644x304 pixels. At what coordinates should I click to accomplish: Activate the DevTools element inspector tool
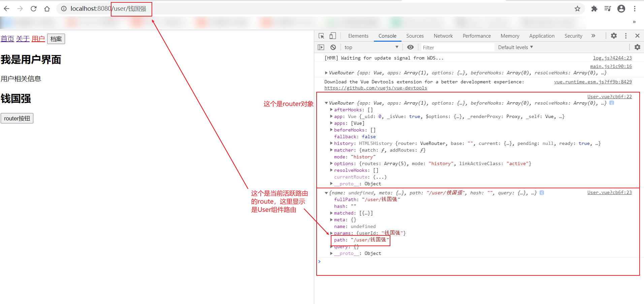click(321, 36)
